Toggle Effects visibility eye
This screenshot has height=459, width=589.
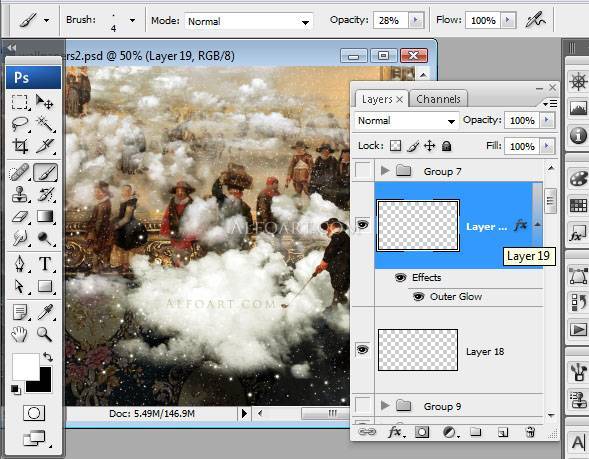tap(400, 278)
